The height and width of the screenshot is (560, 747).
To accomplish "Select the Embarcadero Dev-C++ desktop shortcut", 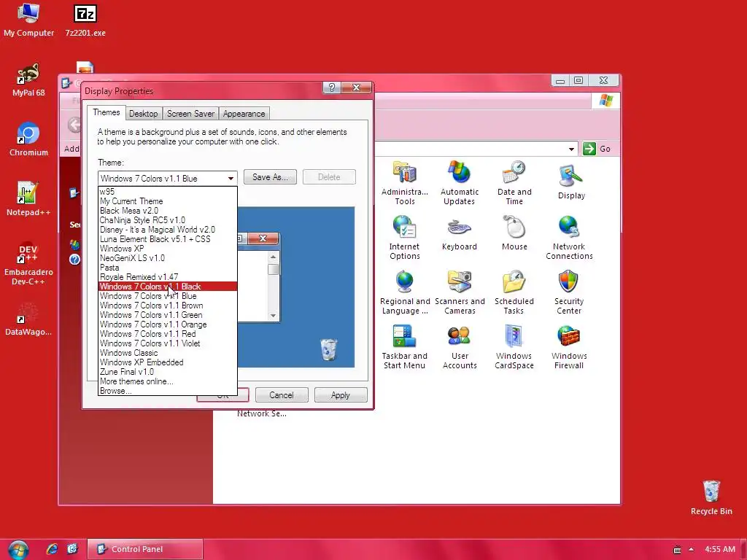I will 28,264.
